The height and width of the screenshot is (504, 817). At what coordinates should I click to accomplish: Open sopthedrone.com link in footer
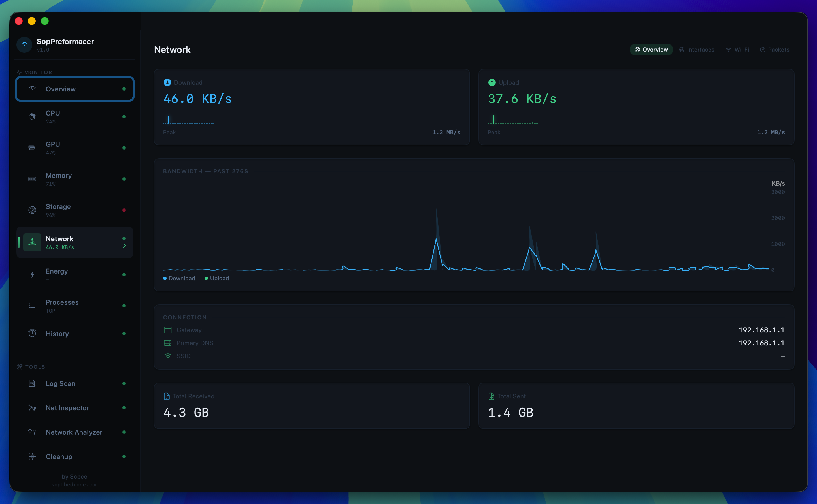(x=75, y=485)
